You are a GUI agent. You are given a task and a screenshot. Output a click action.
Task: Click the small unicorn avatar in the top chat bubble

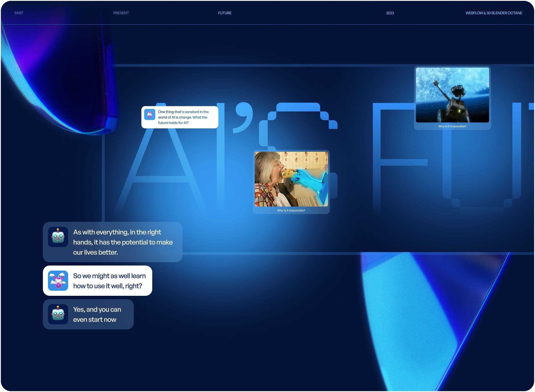pyautogui.click(x=150, y=115)
